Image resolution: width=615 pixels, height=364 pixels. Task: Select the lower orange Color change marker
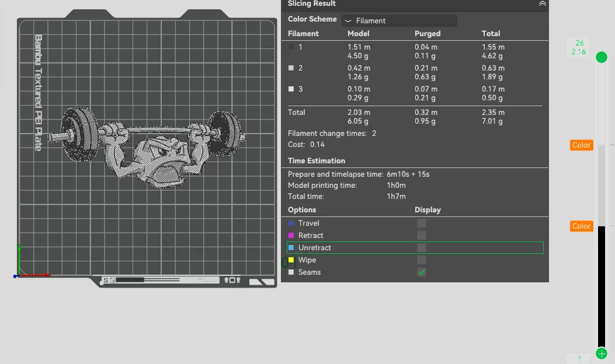[581, 226]
